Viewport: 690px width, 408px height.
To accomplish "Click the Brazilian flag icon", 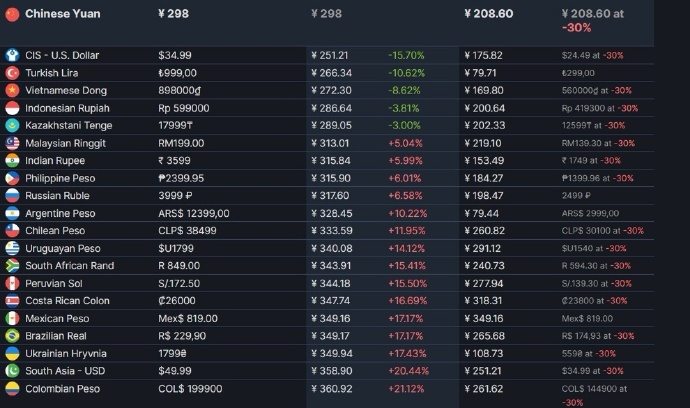I will click(x=12, y=335).
